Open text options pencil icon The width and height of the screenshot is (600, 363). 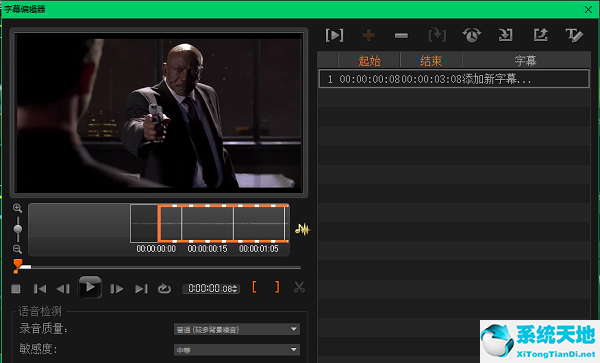[x=574, y=35]
